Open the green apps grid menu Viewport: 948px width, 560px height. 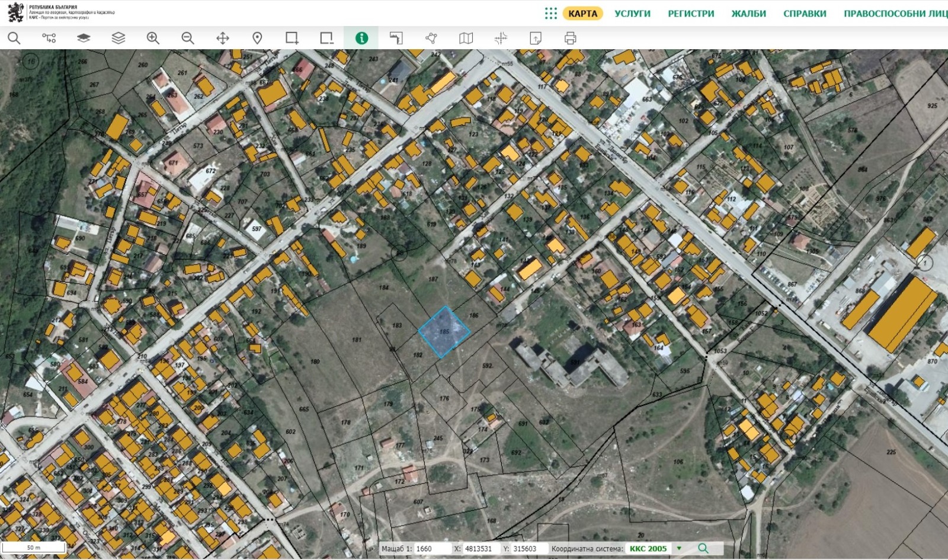550,14
